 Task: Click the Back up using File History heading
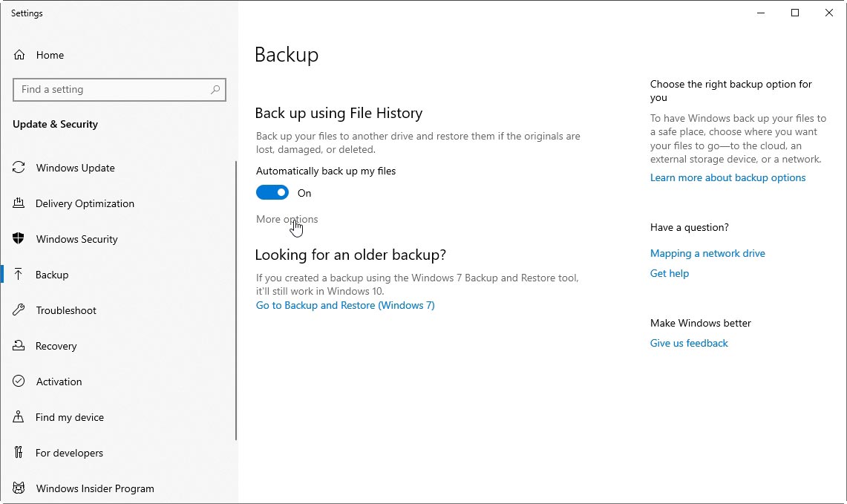(x=339, y=113)
